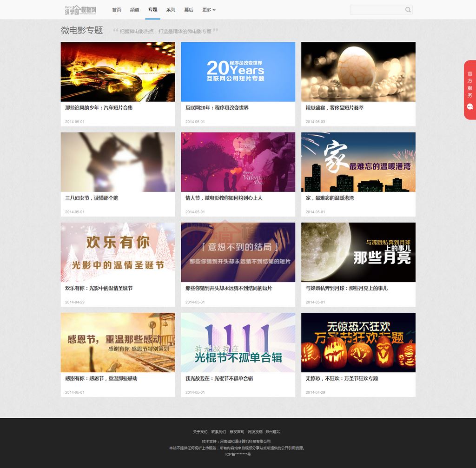Screen dimensions: 476x468
Task: Click title 三八妇女节，读懂那个她
Action: click(92, 198)
